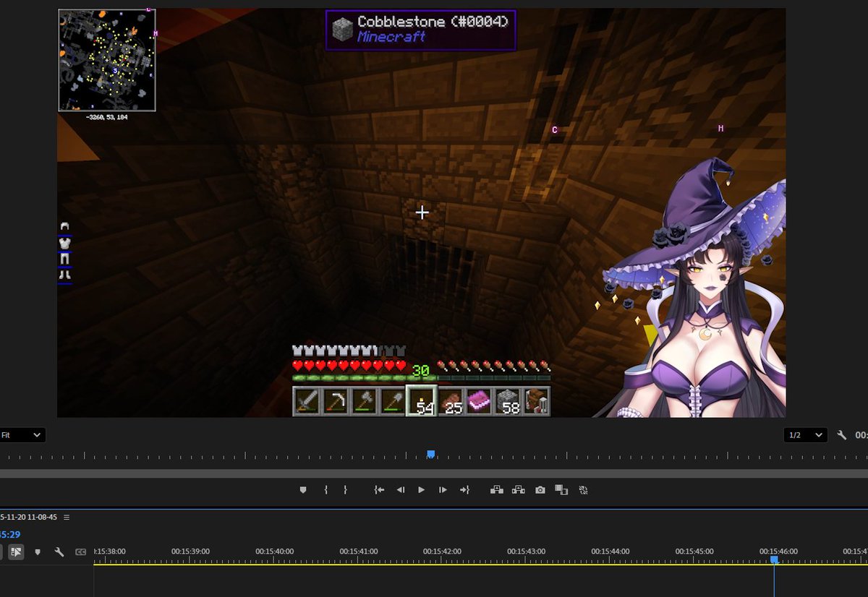Toggle Linked Selection in the timeline
Viewport: 868px width, 597px height.
point(17,552)
